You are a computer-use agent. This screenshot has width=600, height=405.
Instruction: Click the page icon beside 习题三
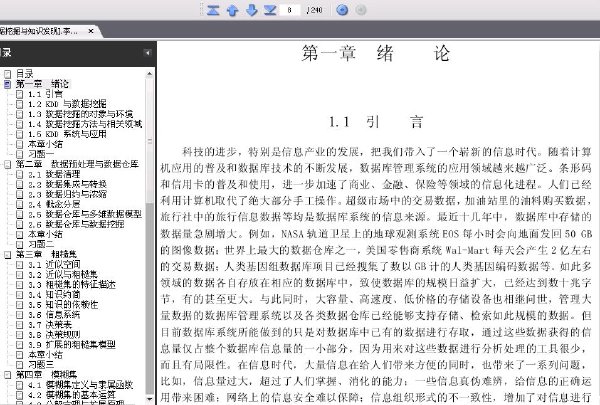coord(20,365)
